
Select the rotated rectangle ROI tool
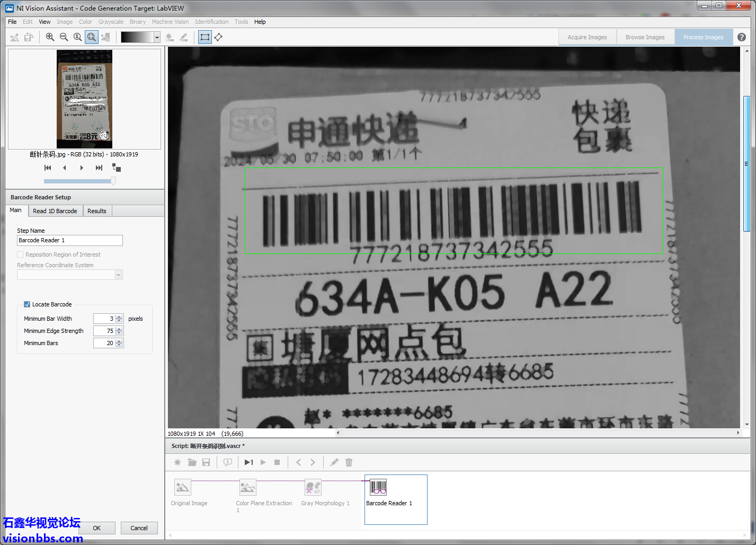tap(218, 37)
